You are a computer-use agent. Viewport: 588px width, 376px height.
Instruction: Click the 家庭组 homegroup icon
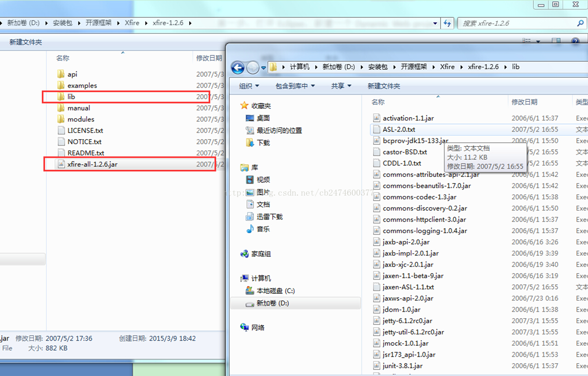(244, 254)
